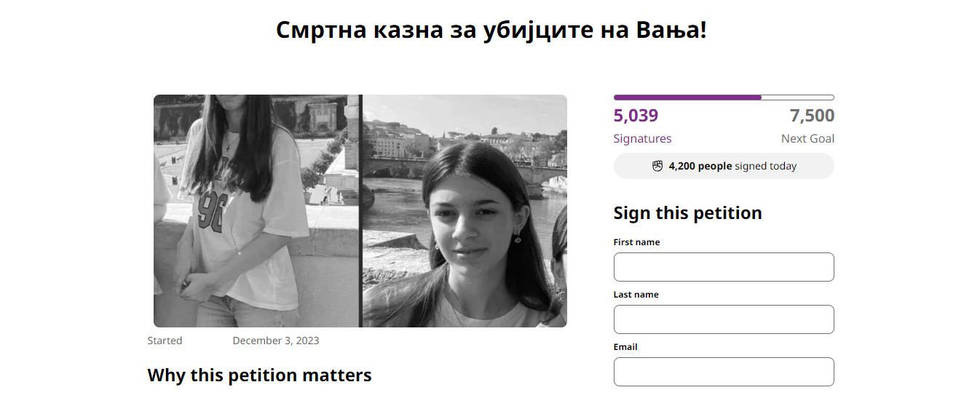
Task: Click the Why this petition matters heading
Action: click(259, 375)
